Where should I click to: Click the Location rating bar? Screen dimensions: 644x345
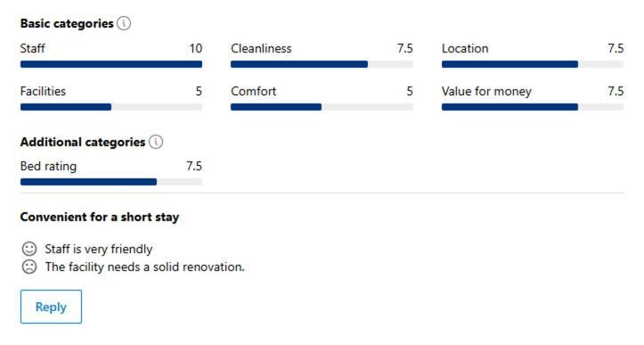click(533, 64)
